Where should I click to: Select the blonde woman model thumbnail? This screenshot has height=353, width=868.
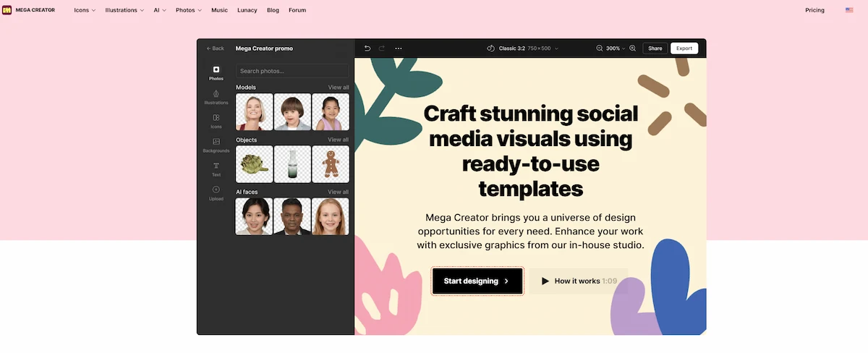click(x=255, y=112)
